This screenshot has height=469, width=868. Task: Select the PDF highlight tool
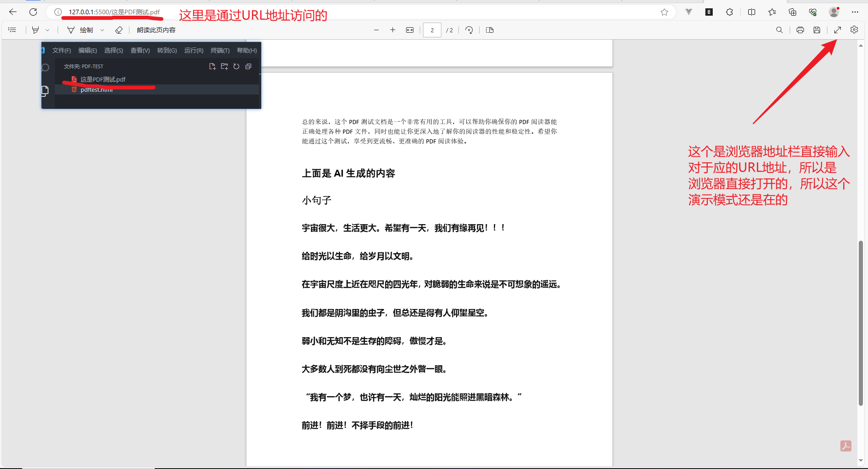pos(35,30)
